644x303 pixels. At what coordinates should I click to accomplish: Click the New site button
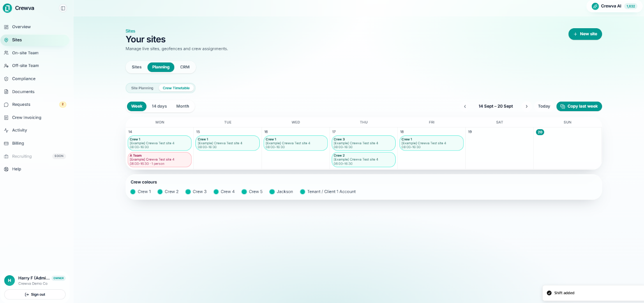[x=585, y=34]
